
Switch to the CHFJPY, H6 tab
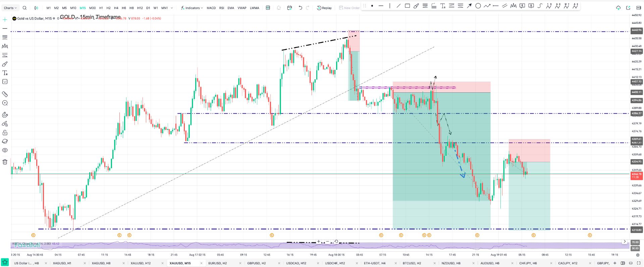(528, 263)
